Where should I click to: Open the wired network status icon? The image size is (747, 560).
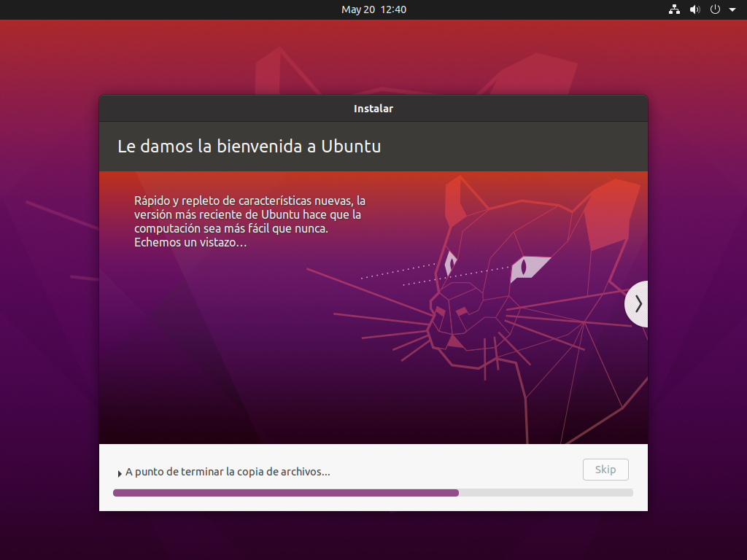tap(674, 9)
